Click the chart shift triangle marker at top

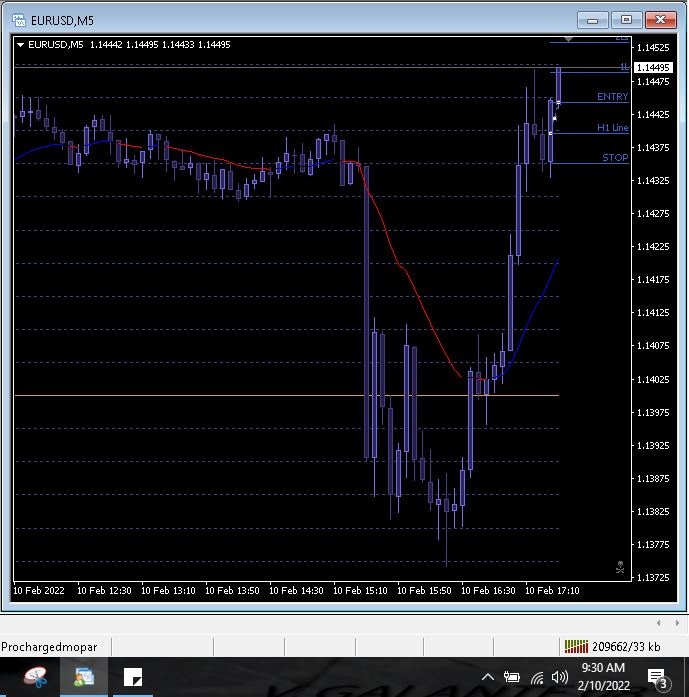point(568,40)
